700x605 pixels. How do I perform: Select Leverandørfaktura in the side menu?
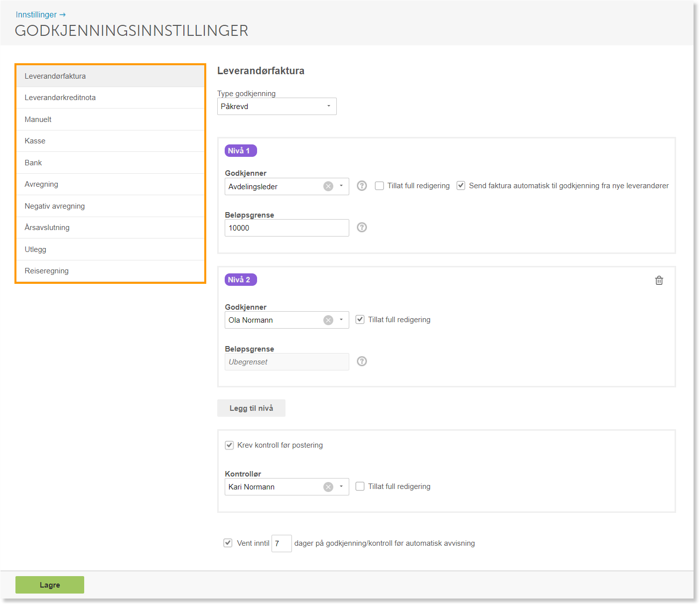point(111,76)
